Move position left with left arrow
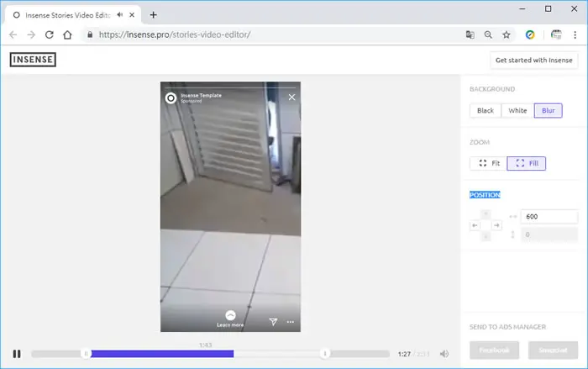The width and height of the screenshot is (588, 369). coord(475,225)
